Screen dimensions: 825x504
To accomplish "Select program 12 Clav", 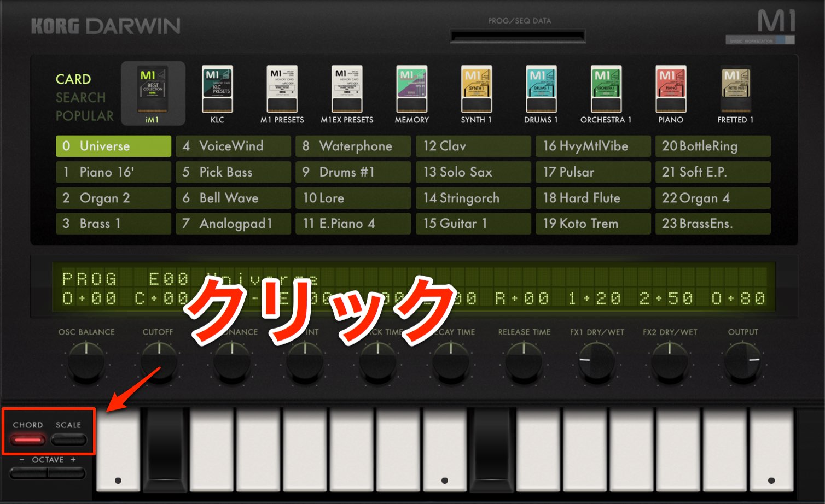I will (x=473, y=146).
